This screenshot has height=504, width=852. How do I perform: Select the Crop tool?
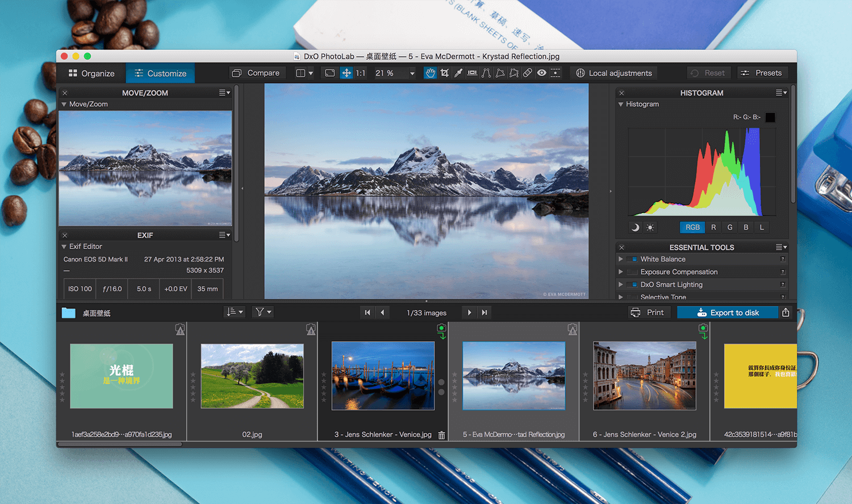coord(445,73)
